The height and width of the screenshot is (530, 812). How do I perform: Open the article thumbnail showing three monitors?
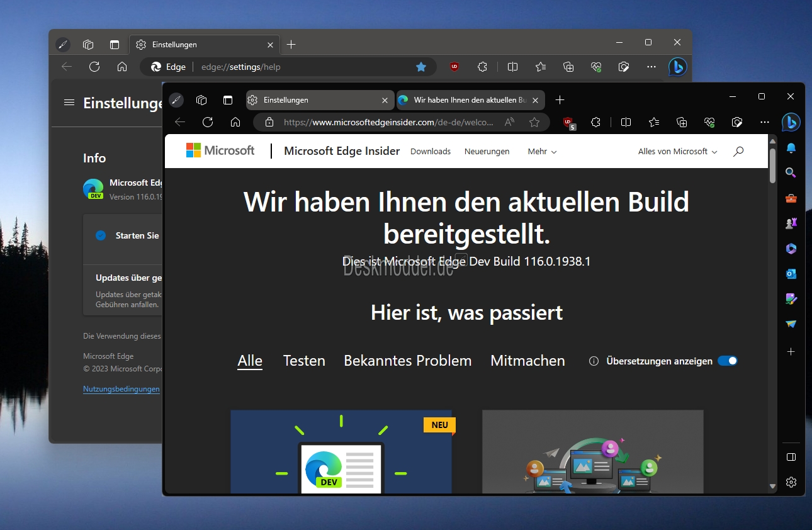click(593, 452)
